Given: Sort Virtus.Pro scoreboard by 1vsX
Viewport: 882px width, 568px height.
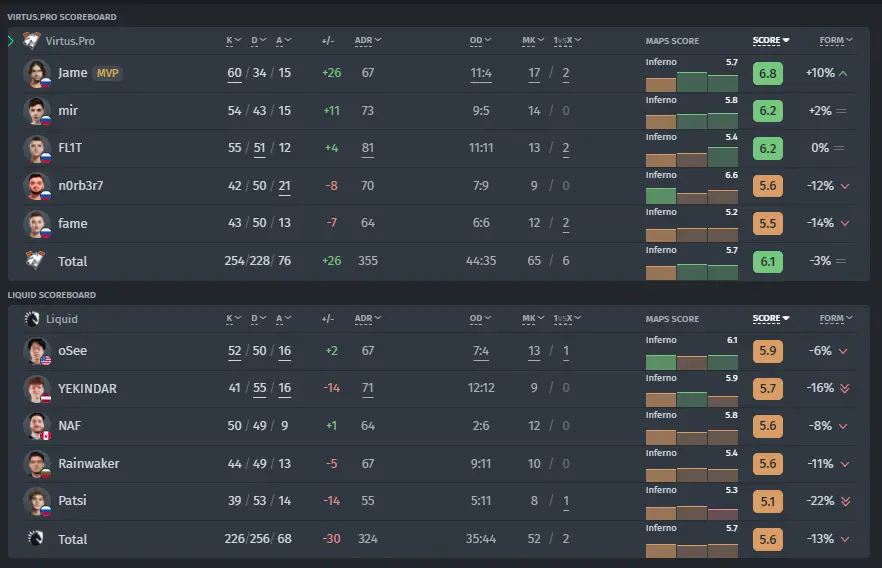Looking at the screenshot, I should click(x=567, y=40).
